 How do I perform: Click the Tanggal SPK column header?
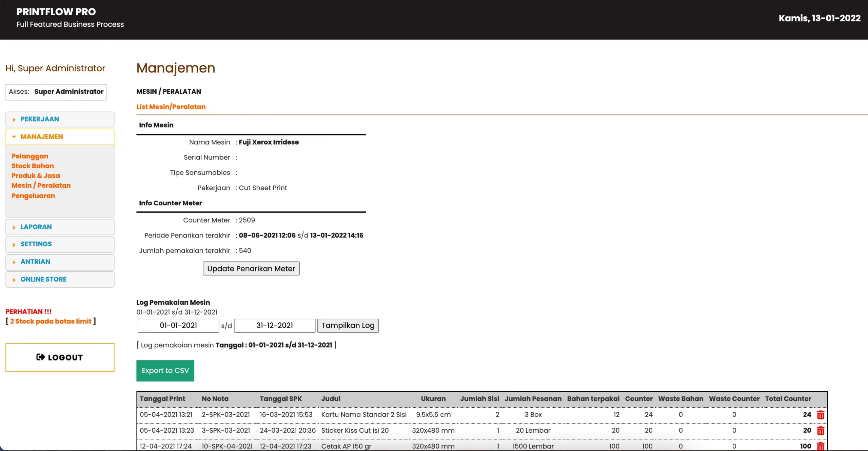[x=281, y=399]
